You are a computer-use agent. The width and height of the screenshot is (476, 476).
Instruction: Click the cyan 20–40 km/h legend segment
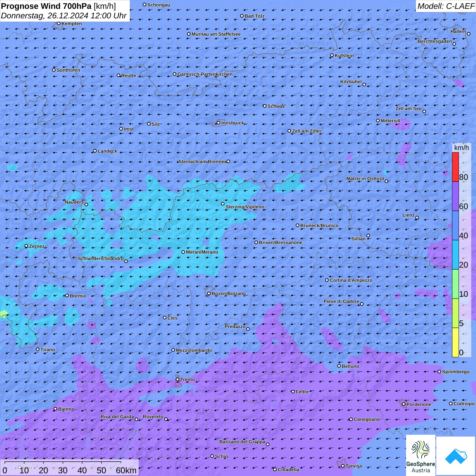pyautogui.click(x=455, y=255)
